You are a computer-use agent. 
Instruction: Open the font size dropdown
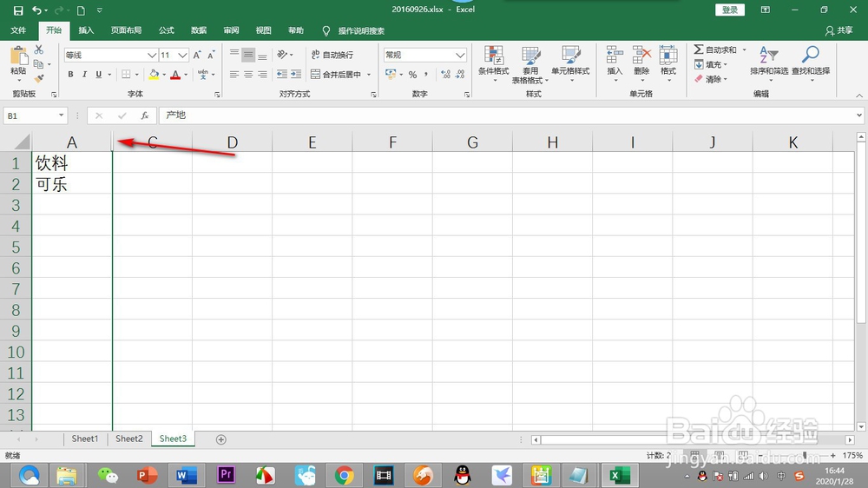[182, 55]
